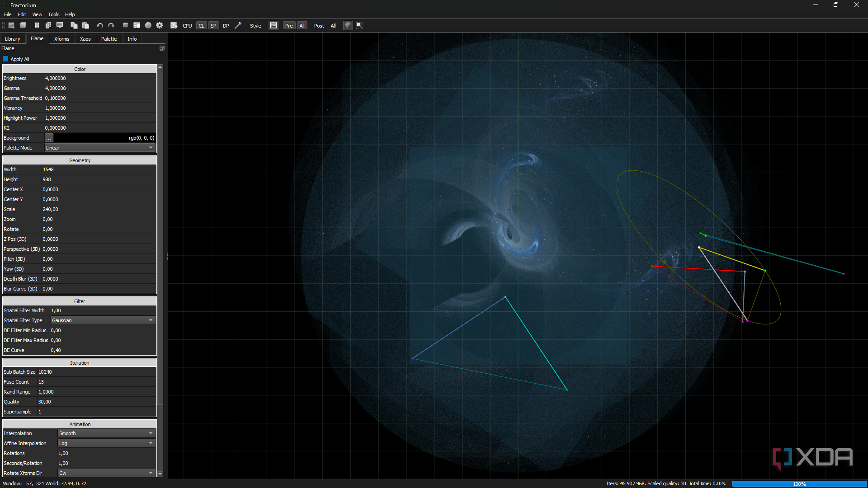Click the save current screen icon

[60, 26]
